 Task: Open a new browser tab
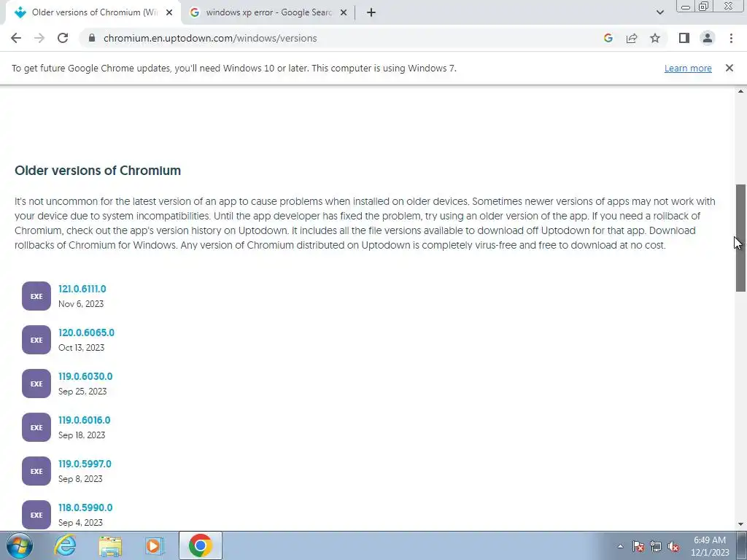coord(371,12)
